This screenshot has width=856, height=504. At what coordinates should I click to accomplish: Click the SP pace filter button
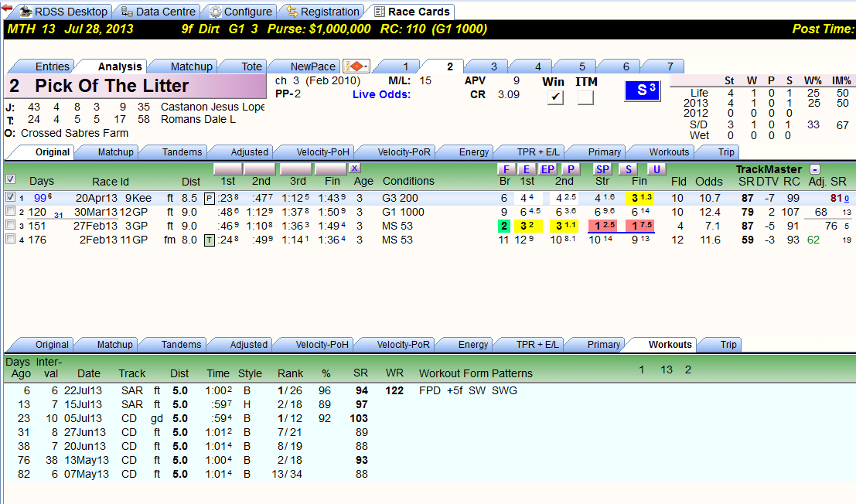pos(602,169)
